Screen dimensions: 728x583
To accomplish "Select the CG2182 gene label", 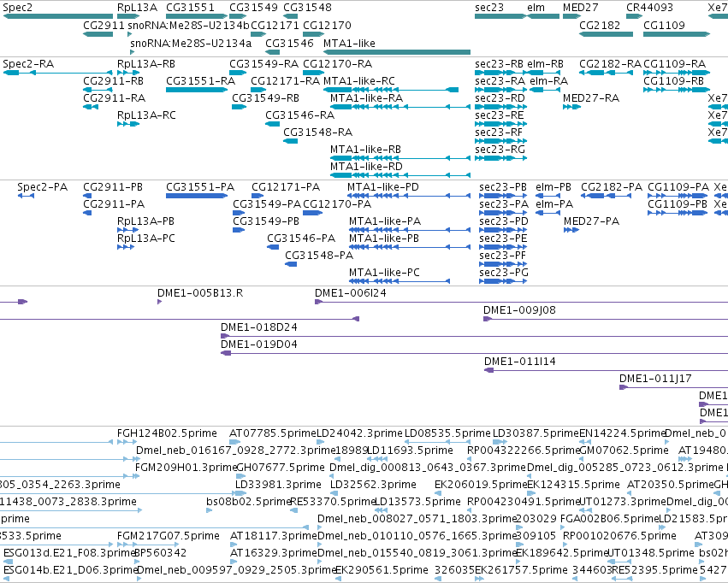I will coord(600,26).
